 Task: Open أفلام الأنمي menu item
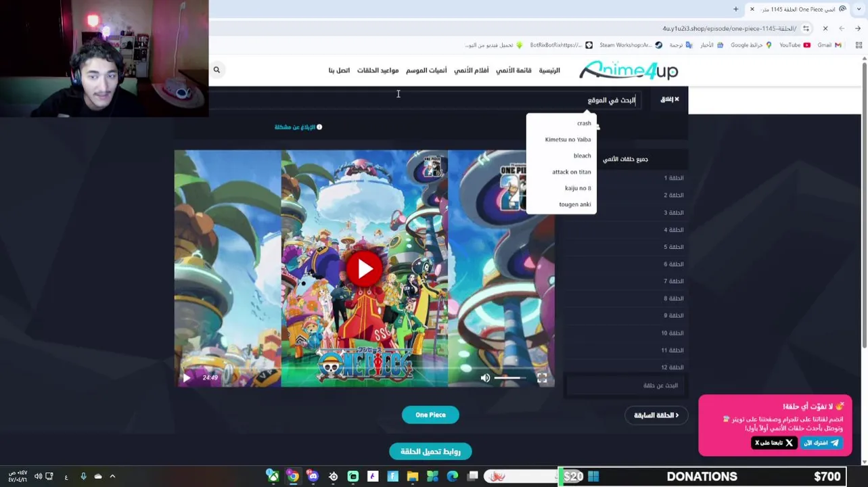pyautogui.click(x=471, y=70)
